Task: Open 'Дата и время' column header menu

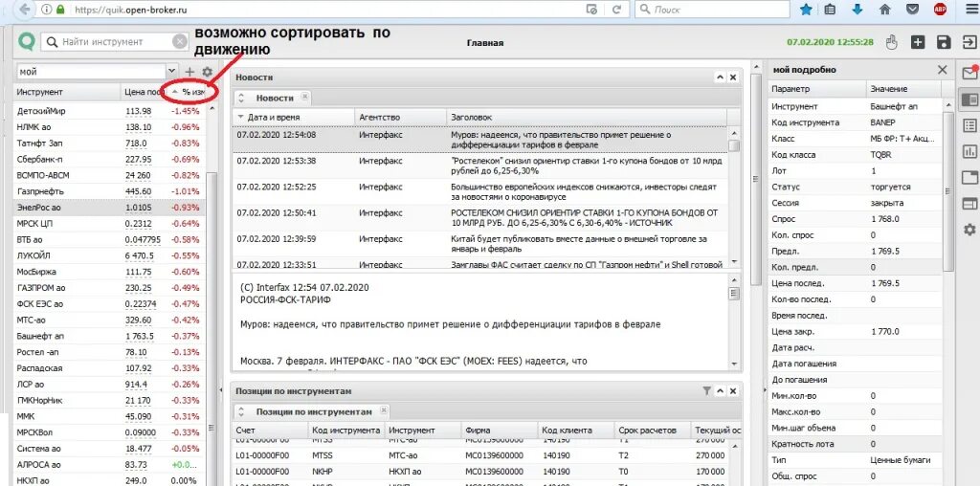Action: click(x=242, y=118)
